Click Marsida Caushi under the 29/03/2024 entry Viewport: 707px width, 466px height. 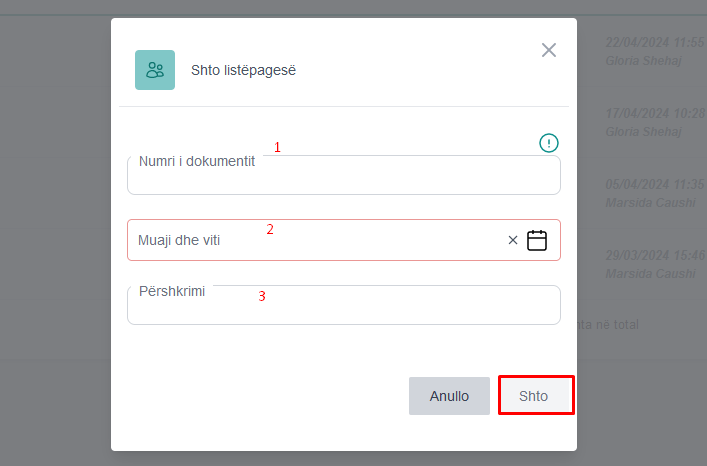pos(650,273)
